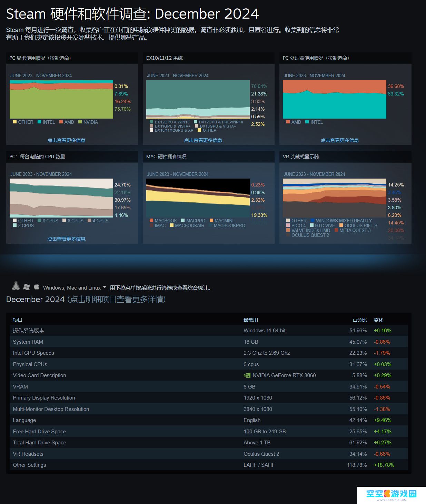Click the MACBOOKAIR legend swatch
The image size is (426, 504).
pyautogui.click(x=172, y=225)
